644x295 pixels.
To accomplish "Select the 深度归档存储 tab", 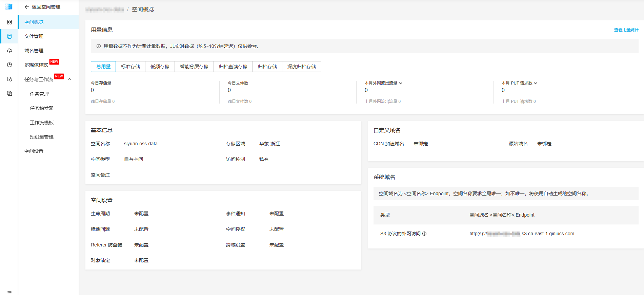I will [x=301, y=67].
